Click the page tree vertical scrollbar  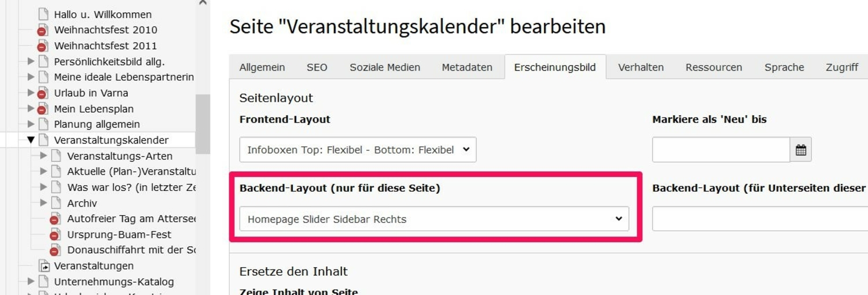(x=203, y=124)
